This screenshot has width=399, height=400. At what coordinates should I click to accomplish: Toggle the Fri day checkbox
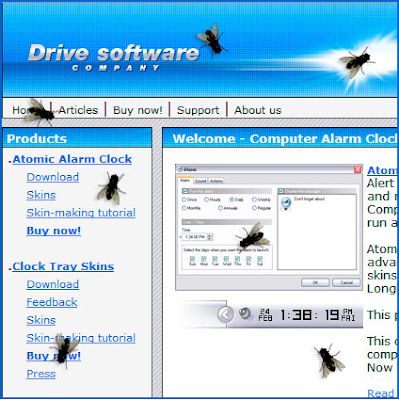coord(249,259)
